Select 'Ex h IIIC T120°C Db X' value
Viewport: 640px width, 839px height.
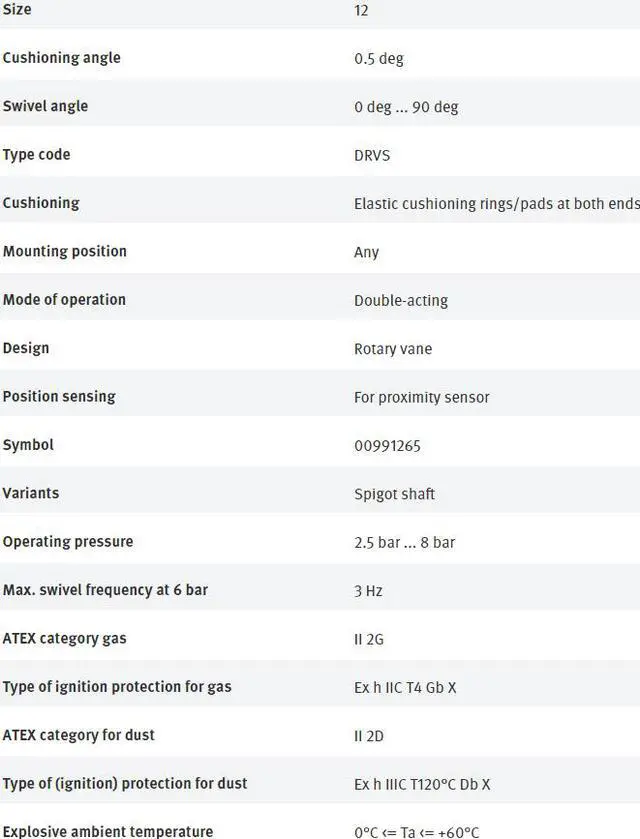coord(422,783)
